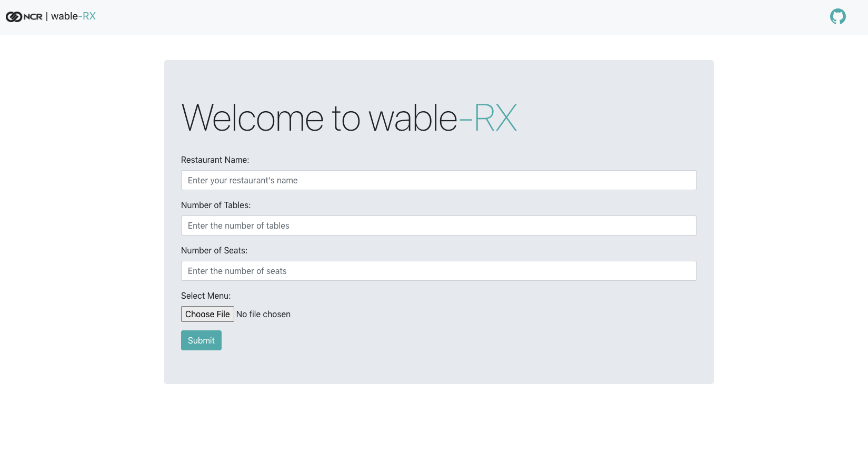Click the "Select Menu:" label
Viewport: 868px width, 461px height.
tap(206, 296)
